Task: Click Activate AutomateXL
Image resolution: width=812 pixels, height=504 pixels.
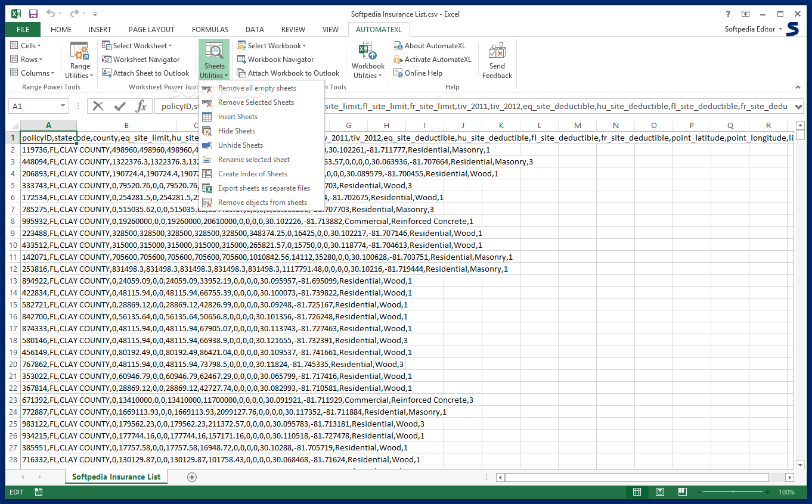Action: pyautogui.click(x=432, y=60)
